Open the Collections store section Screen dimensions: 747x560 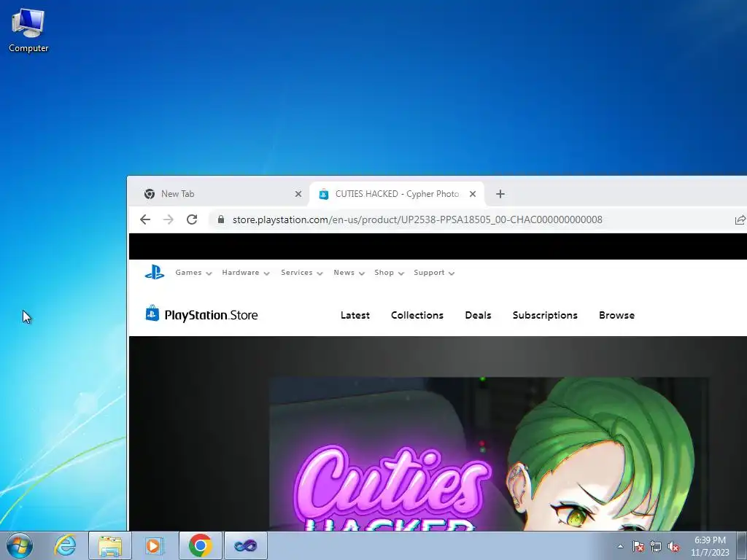coord(417,315)
